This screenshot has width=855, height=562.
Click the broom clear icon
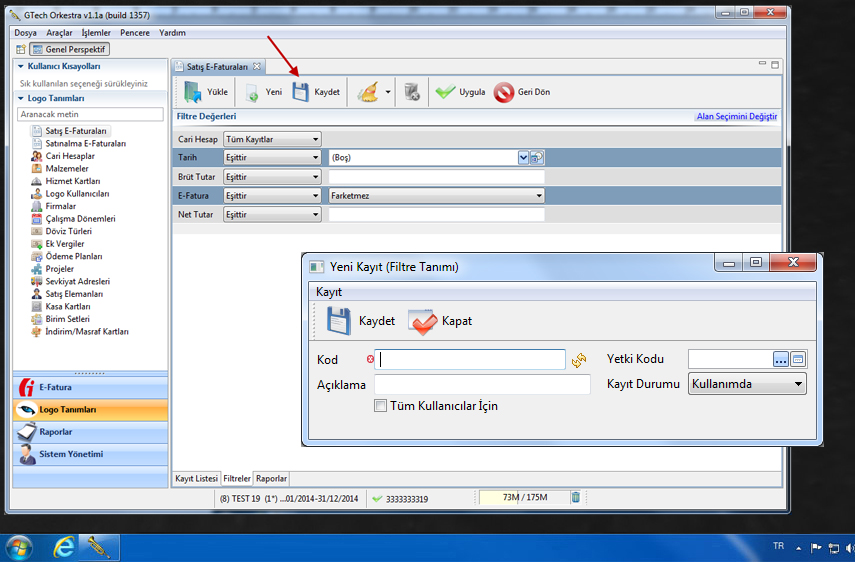368,92
